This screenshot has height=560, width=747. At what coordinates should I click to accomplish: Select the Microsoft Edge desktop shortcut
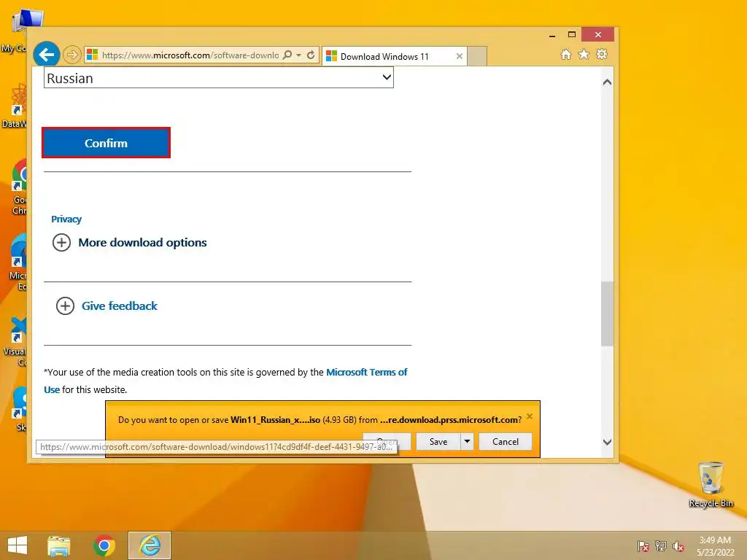[18, 262]
